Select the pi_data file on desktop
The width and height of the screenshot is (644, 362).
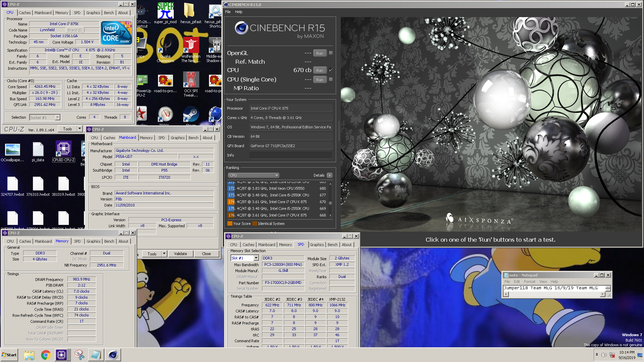38,152
